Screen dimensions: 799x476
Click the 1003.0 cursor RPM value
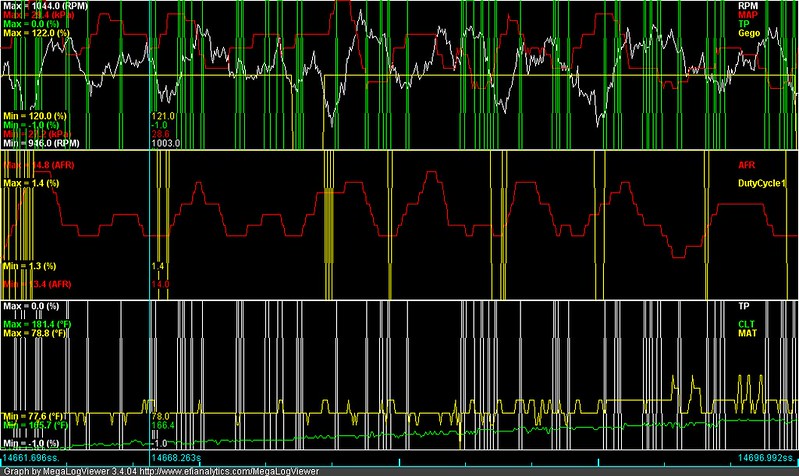point(166,144)
